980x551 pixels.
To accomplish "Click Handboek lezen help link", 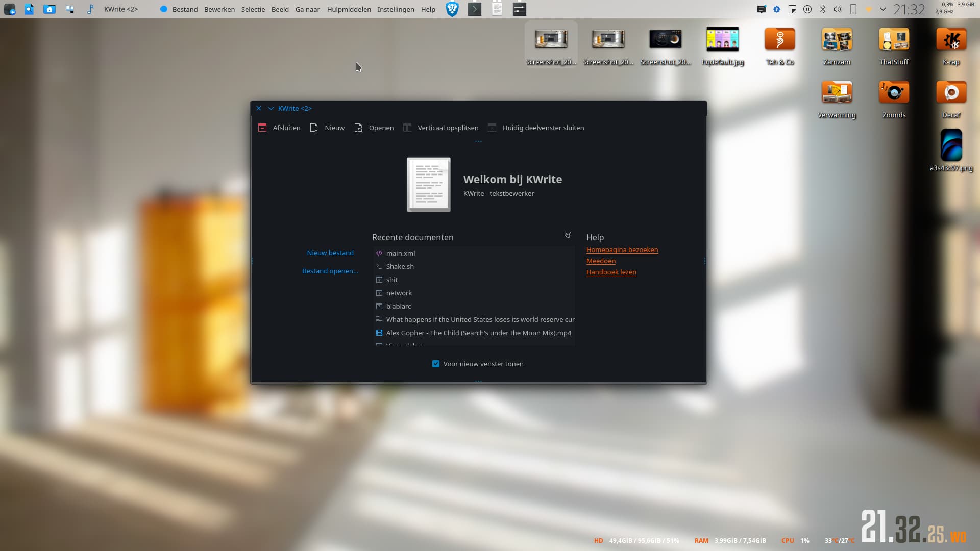I will [611, 272].
